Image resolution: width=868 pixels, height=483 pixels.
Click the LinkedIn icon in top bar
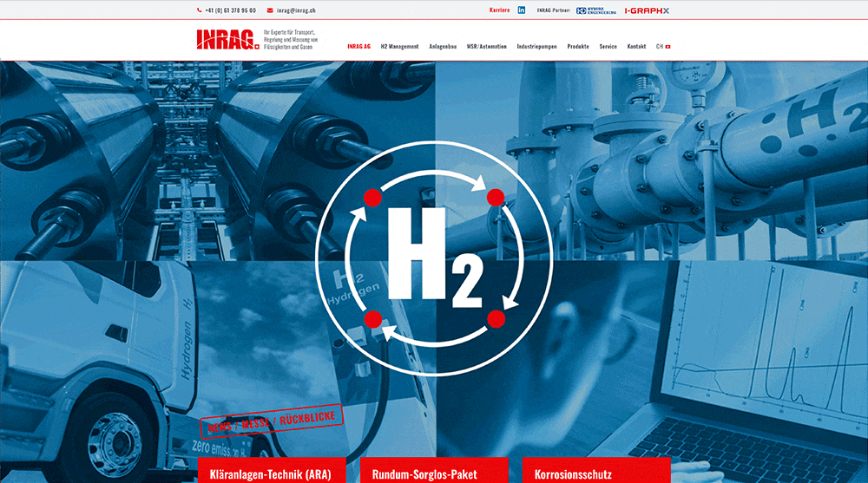click(522, 10)
